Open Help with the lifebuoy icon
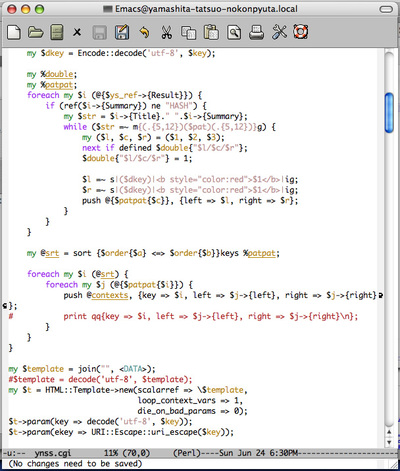Viewport: 400px width, 471px height. coord(301,32)
